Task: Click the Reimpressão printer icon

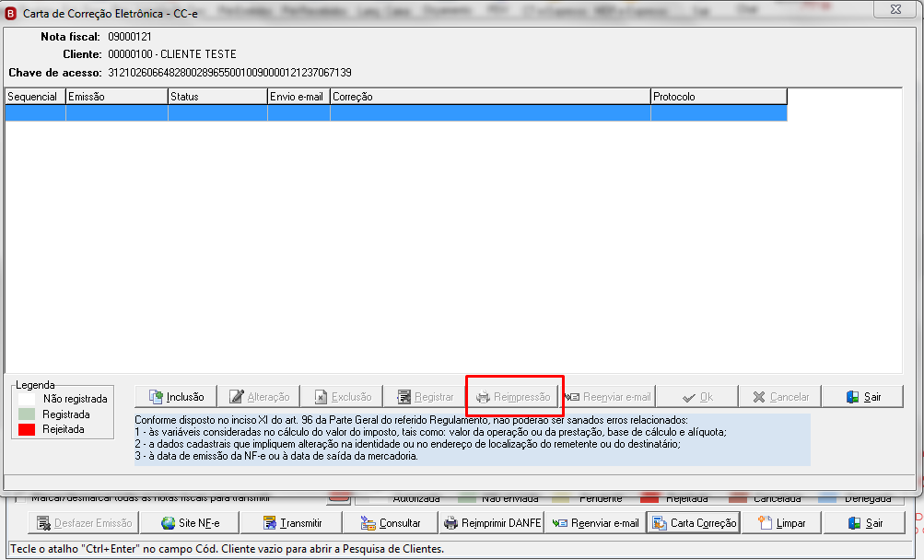Action: (x=483, y=397)
